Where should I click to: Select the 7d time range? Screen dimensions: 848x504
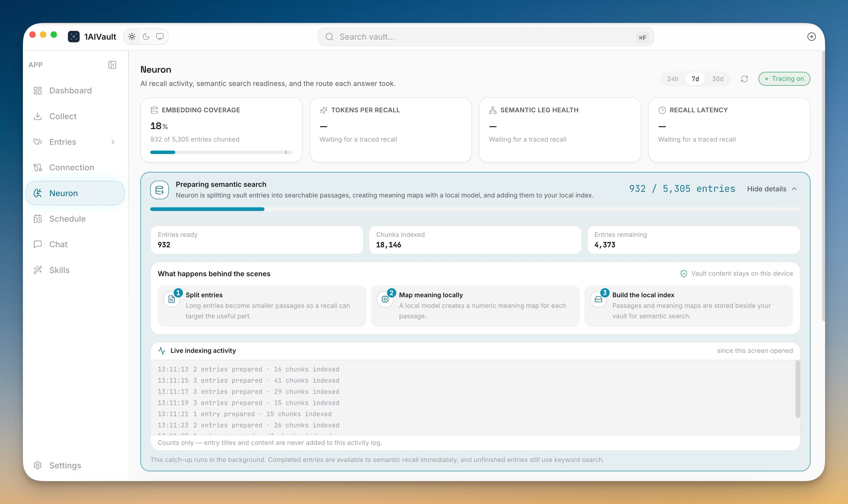click(695, 79)
